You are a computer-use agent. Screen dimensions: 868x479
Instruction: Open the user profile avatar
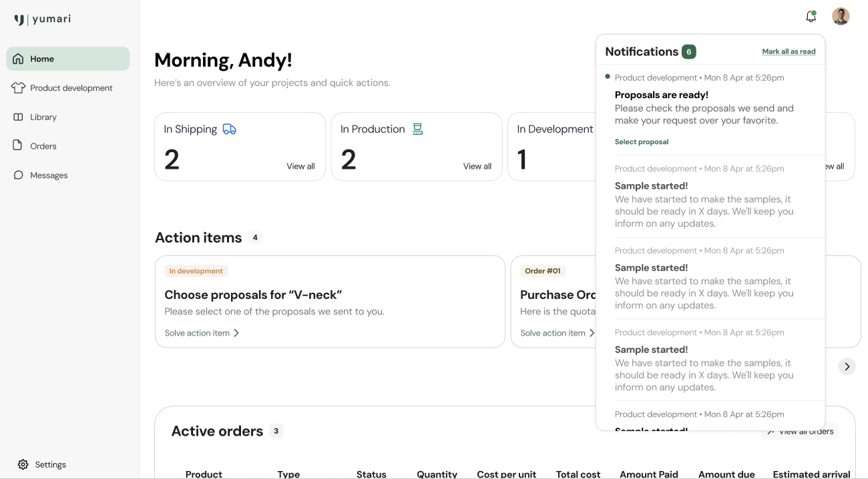click(x=841, y=17)
